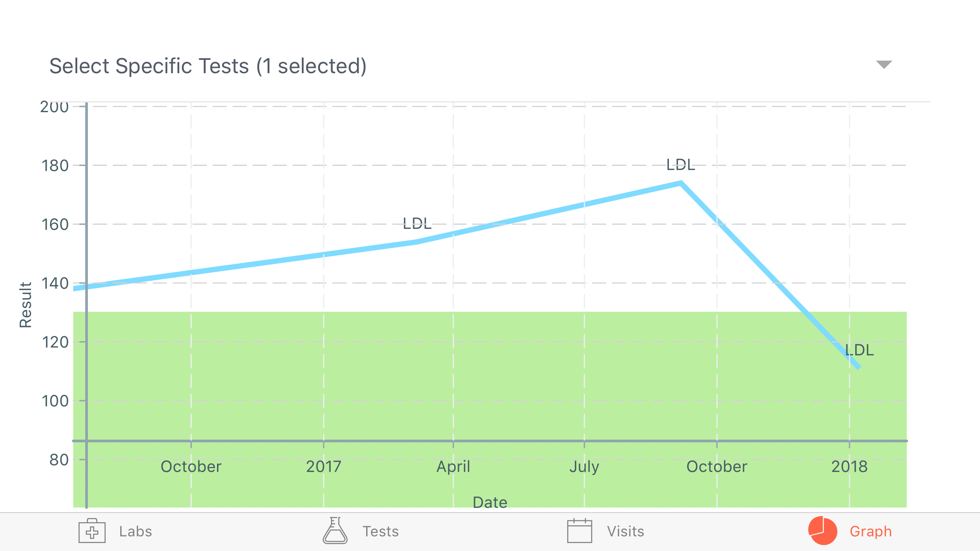Click the 2018 date axis label

[850, 467]
